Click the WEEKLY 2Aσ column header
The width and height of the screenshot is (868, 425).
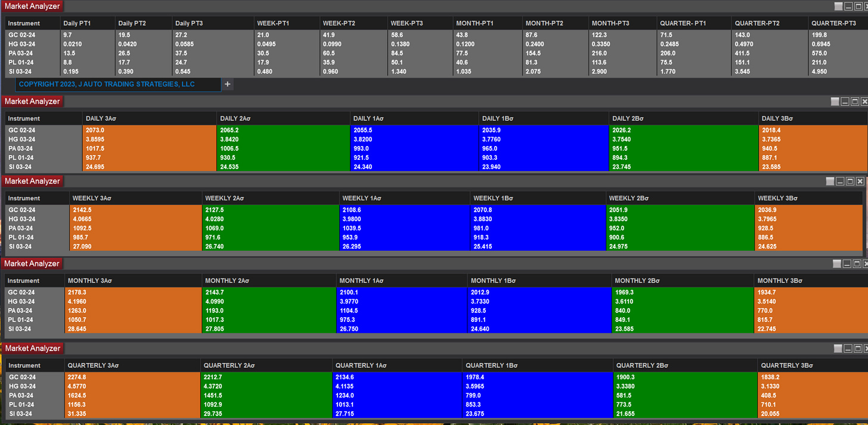pyautogui.click(x=270, y=198)
